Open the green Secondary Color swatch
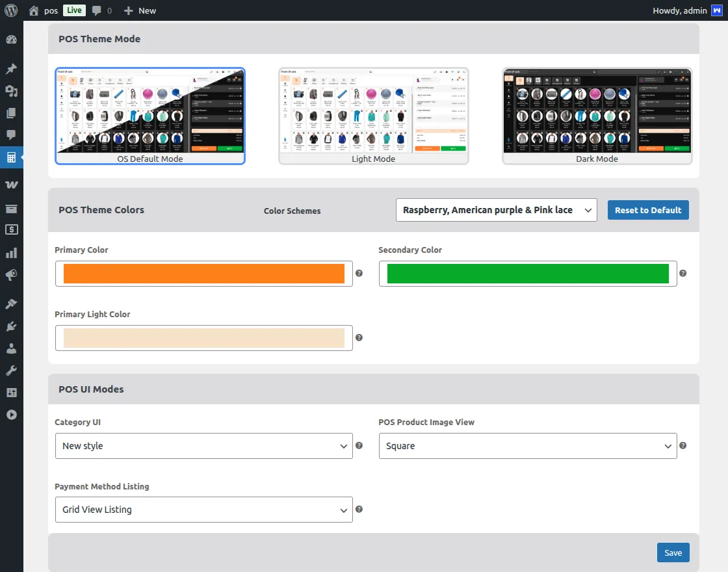 pos(527,274)
